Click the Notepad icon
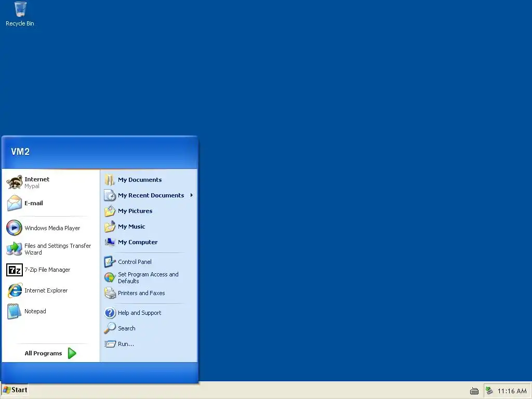Image resolution: width=532 pixels, height=399 pixels. pyautogui.click(x=14, y=311)
